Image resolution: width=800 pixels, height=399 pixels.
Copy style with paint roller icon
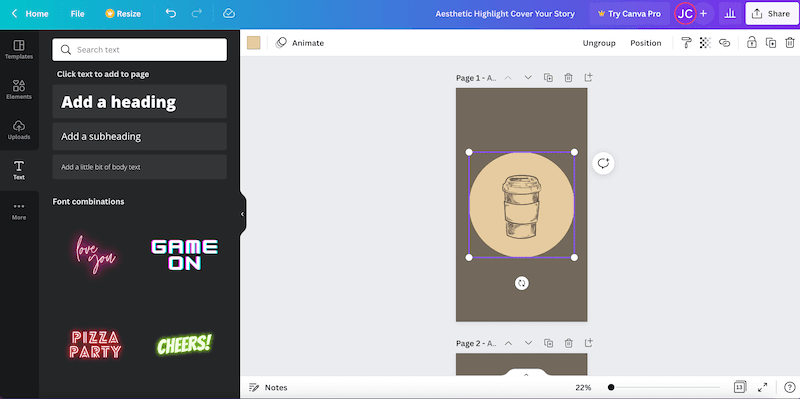point(686,43)
